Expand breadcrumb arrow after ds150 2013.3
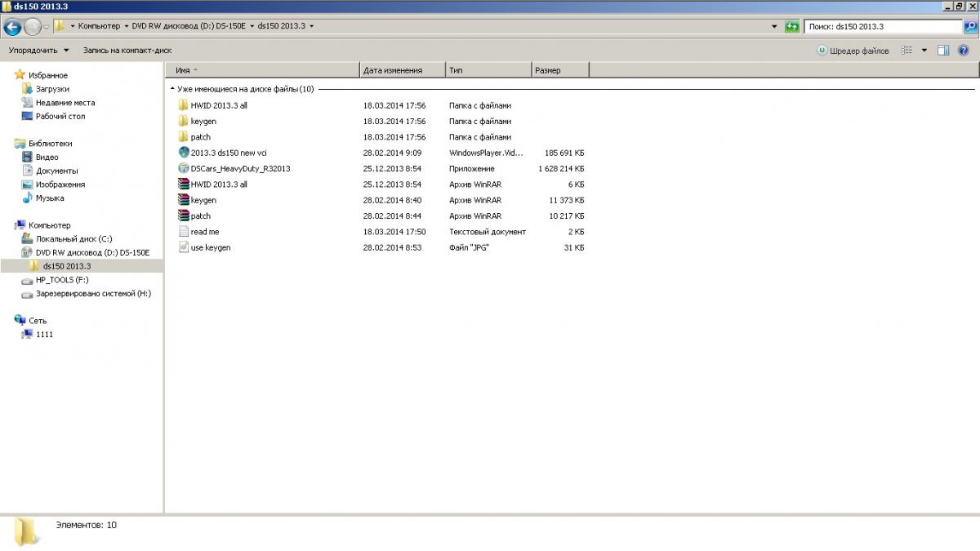The image size is (980, 551). [x=312, y=26]
